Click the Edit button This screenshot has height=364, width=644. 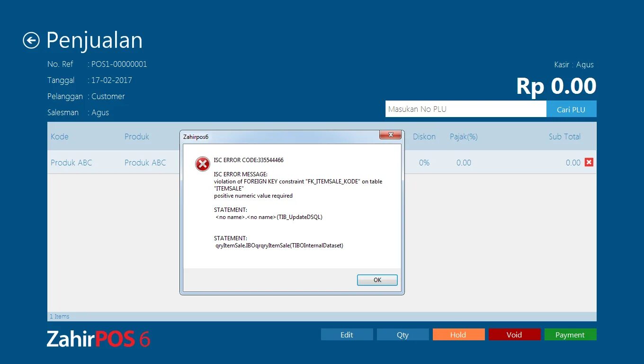[347, 335]
